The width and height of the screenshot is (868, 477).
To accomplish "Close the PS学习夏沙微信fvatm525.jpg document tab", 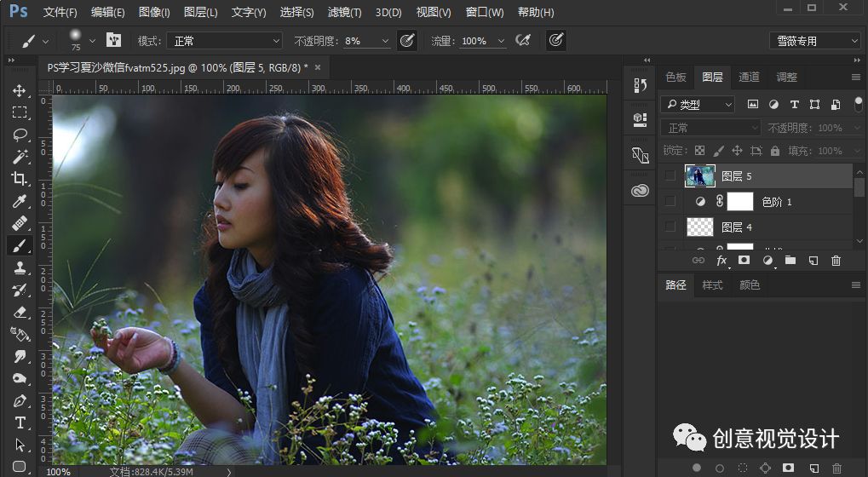I will click(x=318, y=67).
